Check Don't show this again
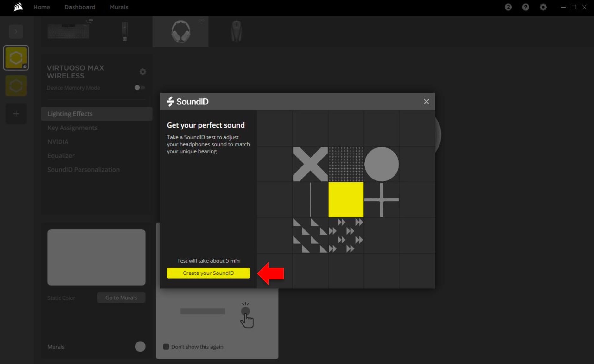594x364 pixels. (166, 347)
